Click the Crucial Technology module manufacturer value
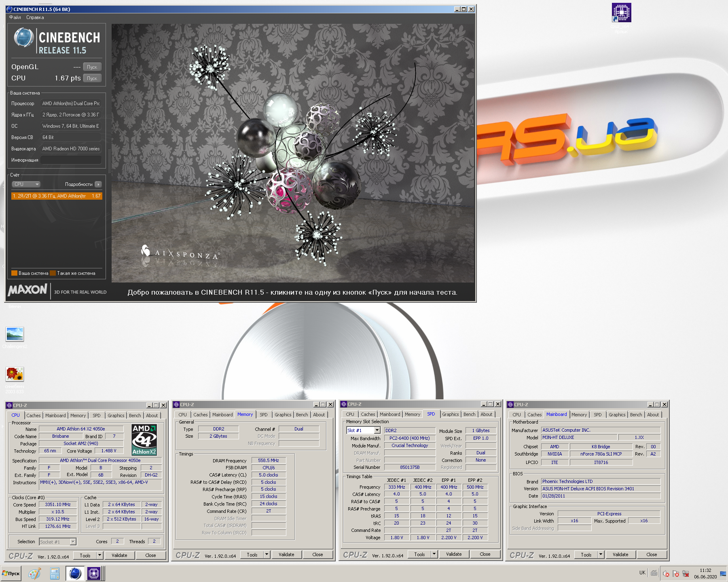This screenshot has height=582, width=728. 410,445
